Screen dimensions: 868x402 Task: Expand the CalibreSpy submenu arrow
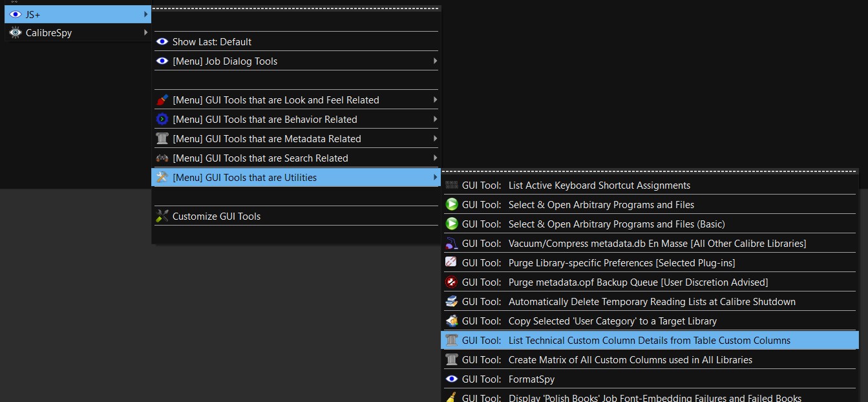pyautogui.click(x=145, y=32)
